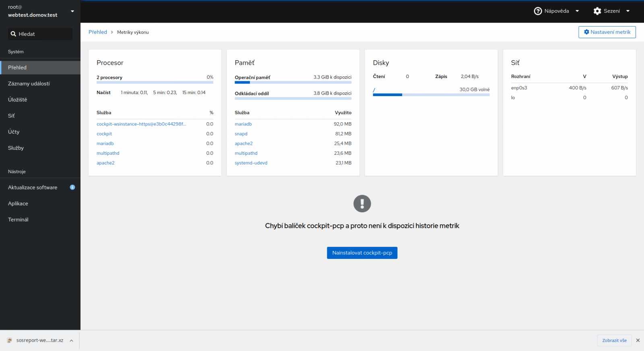Open Nastavení metrik settings
The width and height of the screenshot is (644, 351).
(x=607, y=32)
